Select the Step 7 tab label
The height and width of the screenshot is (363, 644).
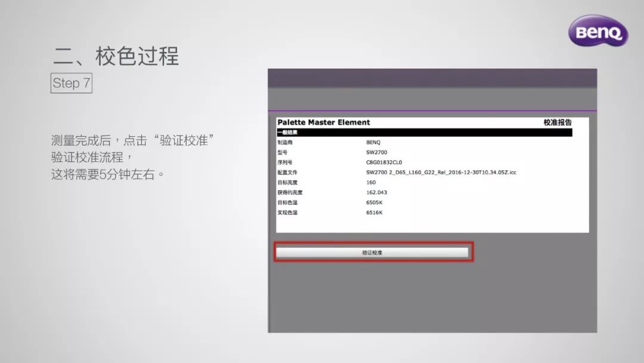(70, 84)
